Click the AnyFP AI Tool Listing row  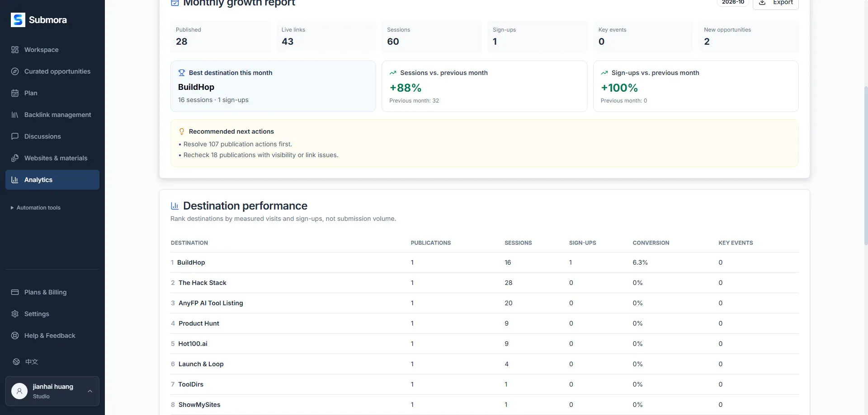(485, 303)
